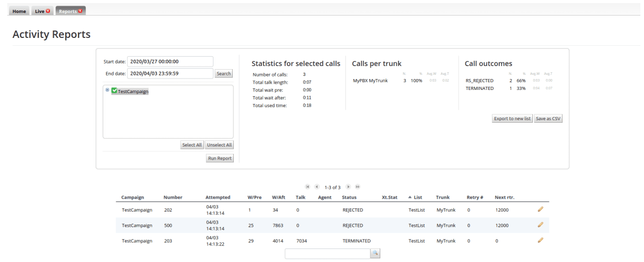Select the TestCampaign tree item label

pyautogui.click(x=133, y=91)
